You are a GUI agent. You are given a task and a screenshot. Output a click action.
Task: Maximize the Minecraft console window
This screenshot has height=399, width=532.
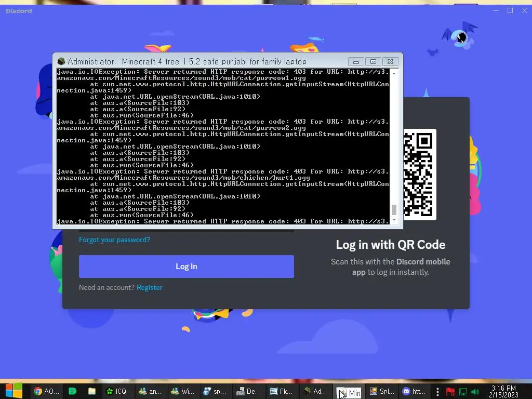[373, 62]
